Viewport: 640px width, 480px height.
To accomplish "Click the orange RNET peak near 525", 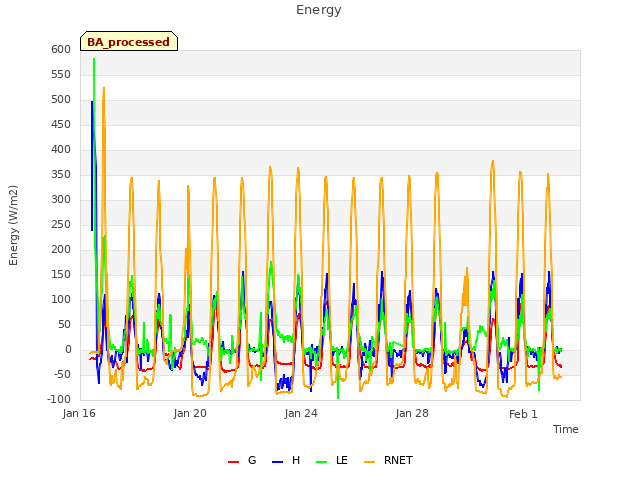I will click(104, 88).
